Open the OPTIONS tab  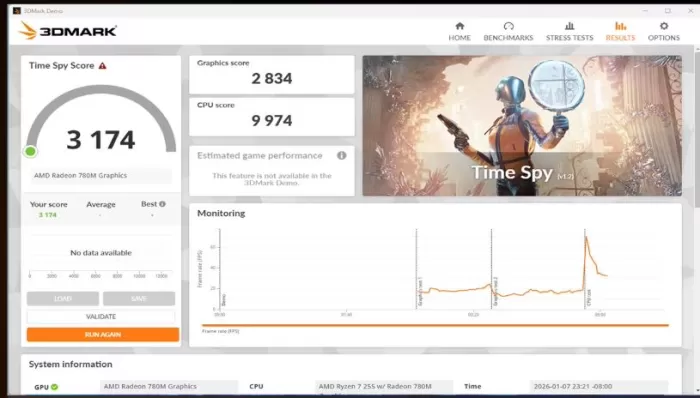663,32
